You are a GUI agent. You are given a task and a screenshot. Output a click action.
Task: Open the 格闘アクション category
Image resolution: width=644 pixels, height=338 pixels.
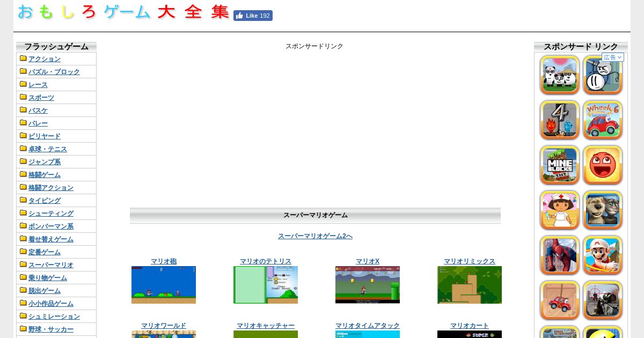(x=51, y=188)
